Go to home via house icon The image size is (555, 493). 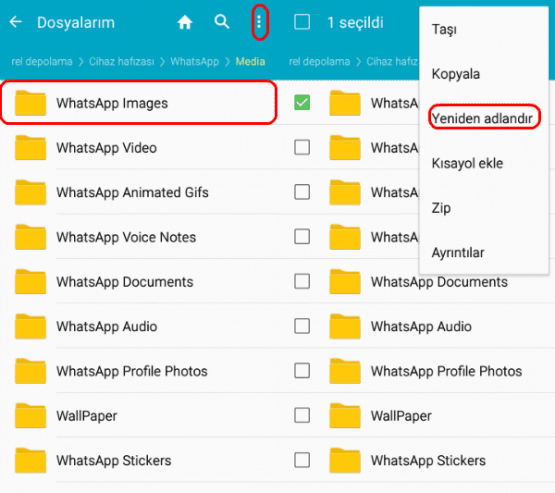point(185,22)
